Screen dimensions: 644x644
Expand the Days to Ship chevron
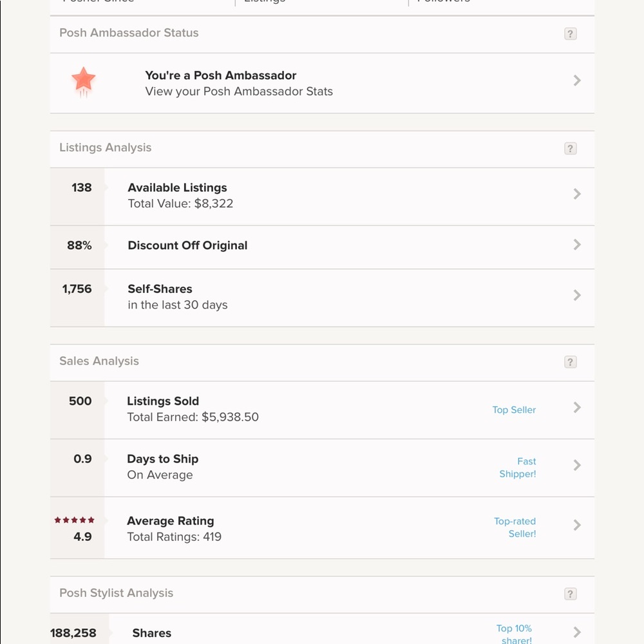[x=577, y=465]
